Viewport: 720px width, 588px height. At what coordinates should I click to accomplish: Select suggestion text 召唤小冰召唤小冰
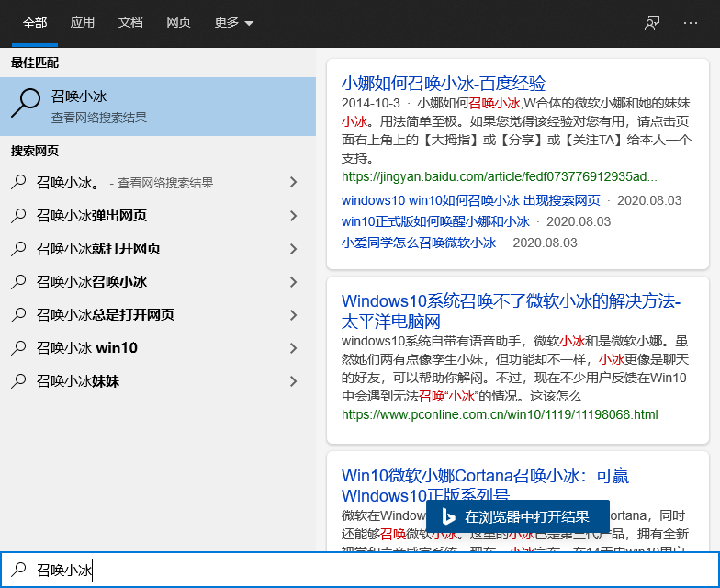(x=92, y=281)
